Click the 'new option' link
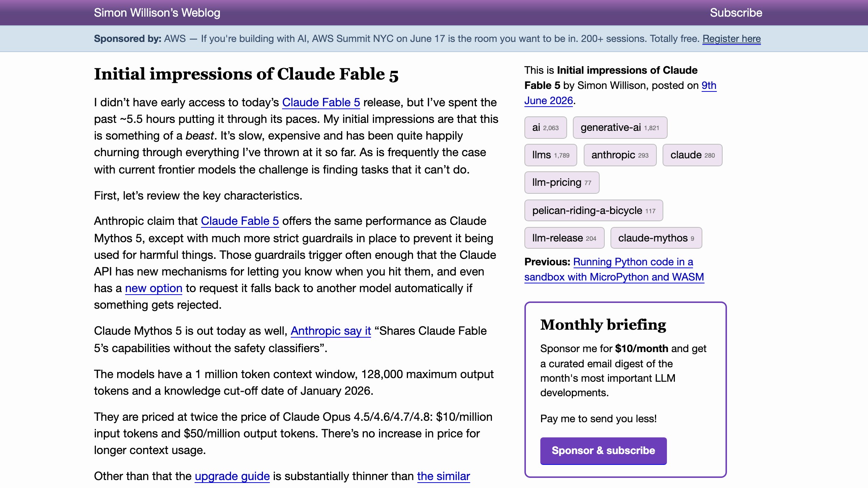This screenshot has width=868, height=488. click(154, 288)
